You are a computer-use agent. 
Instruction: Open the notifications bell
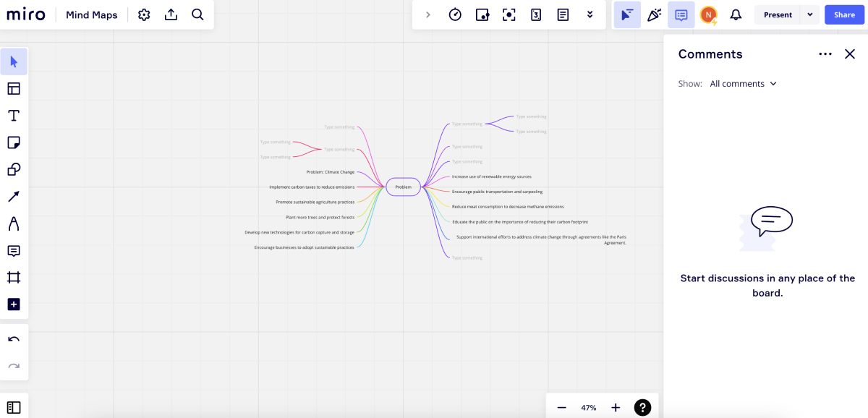point(736,14)
